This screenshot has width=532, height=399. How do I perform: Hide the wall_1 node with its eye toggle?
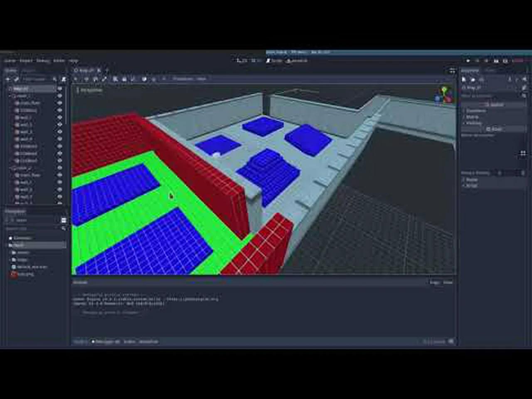click(59, 117)
